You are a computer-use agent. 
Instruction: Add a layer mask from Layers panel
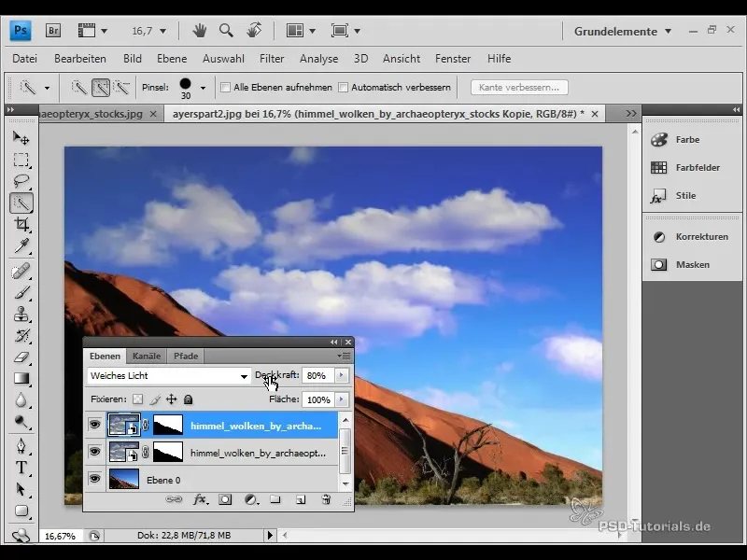pyautogui.click(x=225, y=499)
